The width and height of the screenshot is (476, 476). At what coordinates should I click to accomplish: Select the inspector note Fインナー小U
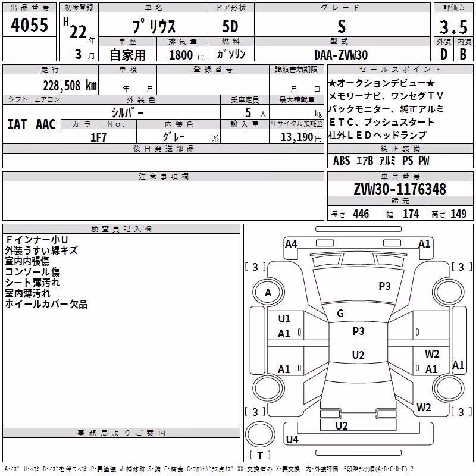click(36, 240)
